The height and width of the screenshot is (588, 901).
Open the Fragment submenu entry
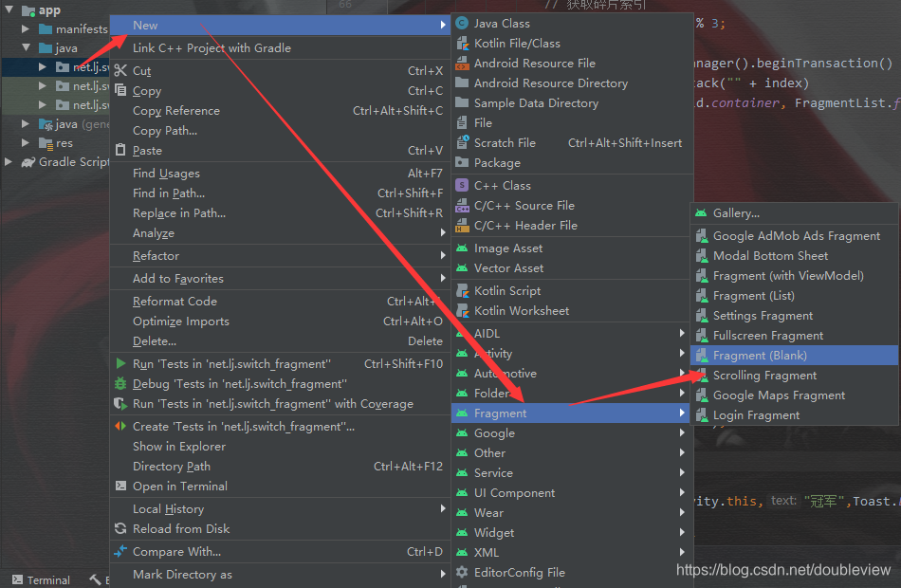571,413
